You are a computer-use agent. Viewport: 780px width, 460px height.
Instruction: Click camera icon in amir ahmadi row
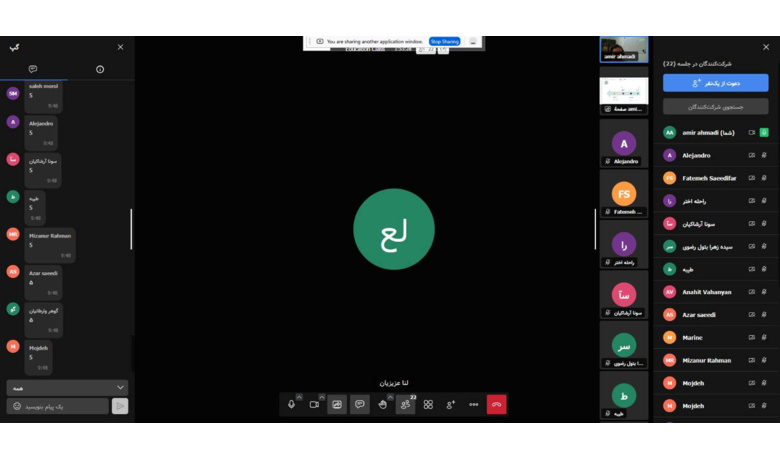pyautogui.click(x=752, y=132)
